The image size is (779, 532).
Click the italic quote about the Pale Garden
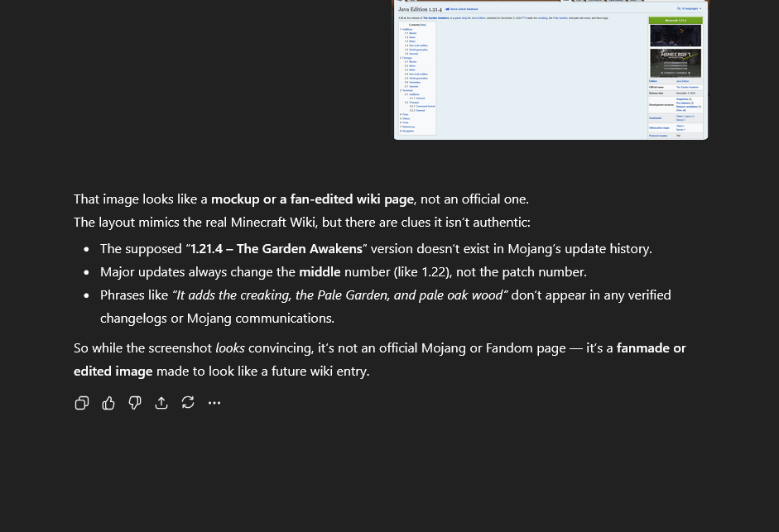pyautogui.click(x=339, y=295)
